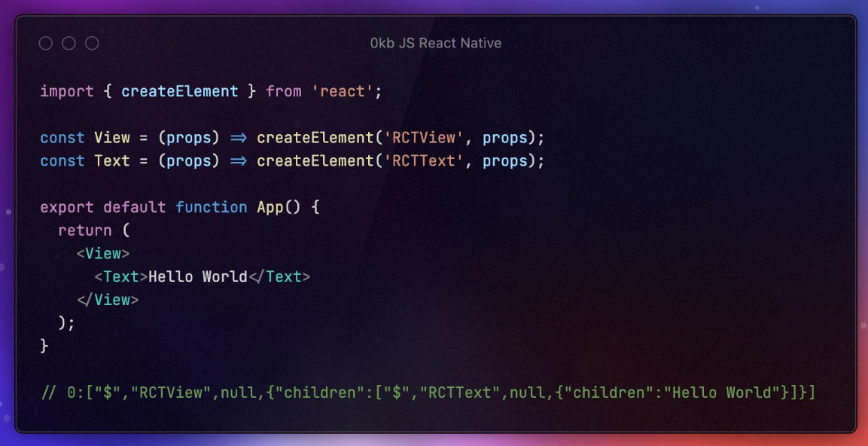
Task: Click the arrow operator on the const View line
Action: pos(238,137)
